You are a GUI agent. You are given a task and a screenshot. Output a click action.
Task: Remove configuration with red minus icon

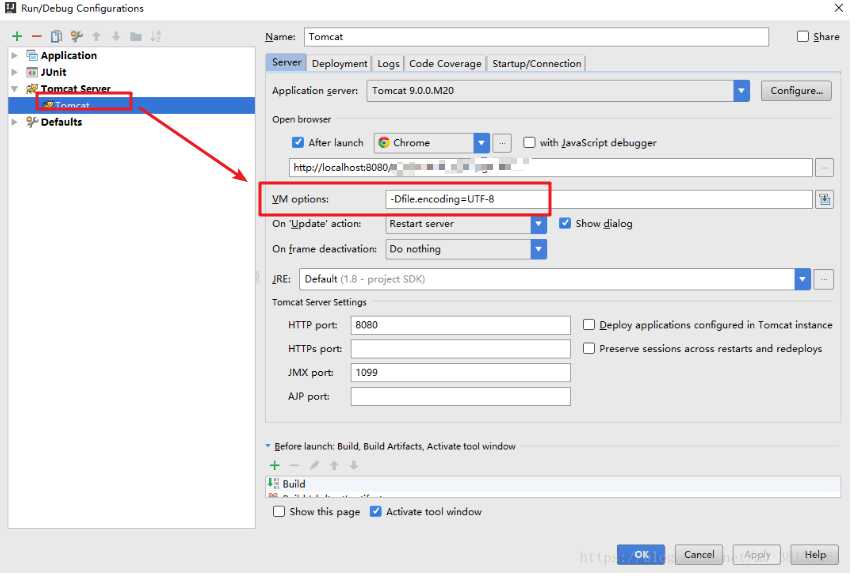tap(37, 36)
